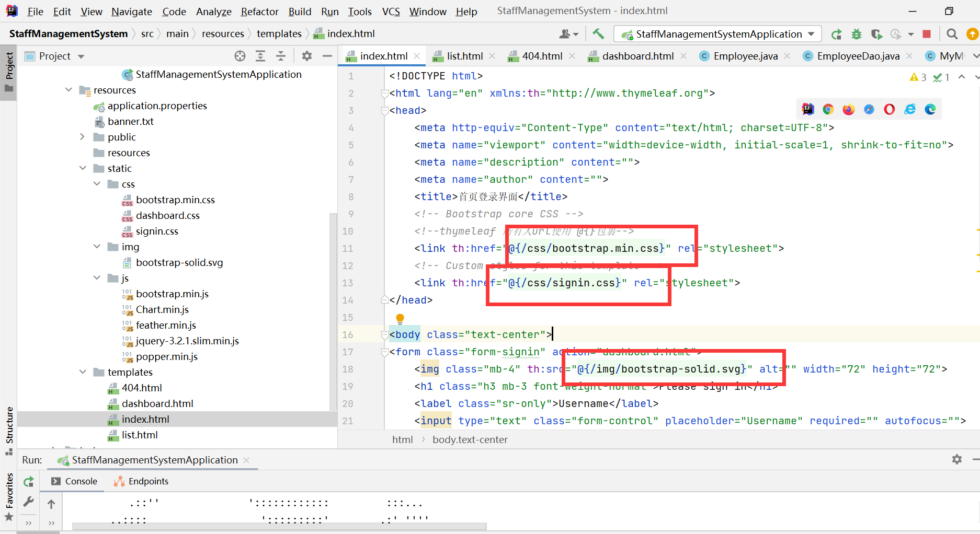Click body.text-center editor breadcrumb
This screenshot has height=534, width=980.
tap(470, 439)
